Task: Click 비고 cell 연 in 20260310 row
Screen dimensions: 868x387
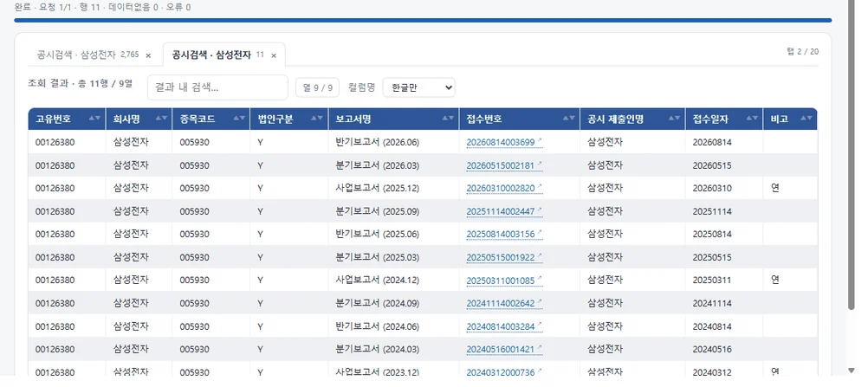Action: point(790,188)
